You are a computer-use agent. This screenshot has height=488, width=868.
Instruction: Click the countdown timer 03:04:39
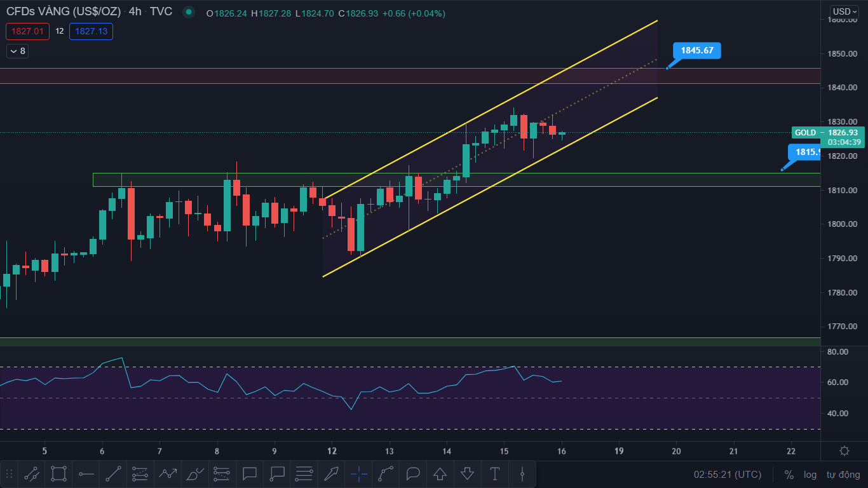(844, 142)
